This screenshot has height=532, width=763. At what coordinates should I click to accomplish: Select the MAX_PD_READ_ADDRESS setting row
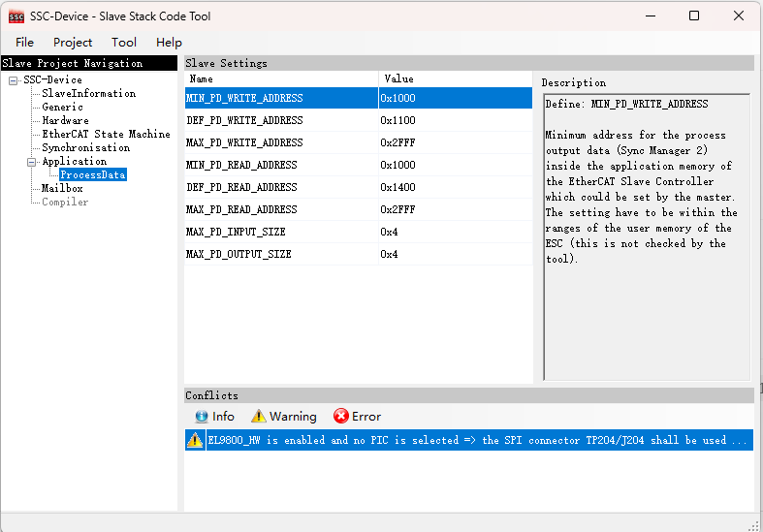coord(358,210)
